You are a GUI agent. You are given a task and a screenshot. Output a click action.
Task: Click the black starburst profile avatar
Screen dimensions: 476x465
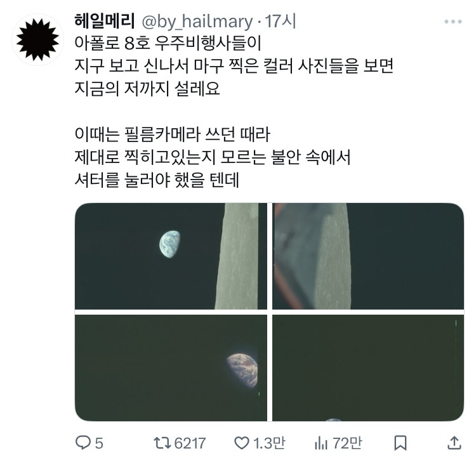point(37,39)
